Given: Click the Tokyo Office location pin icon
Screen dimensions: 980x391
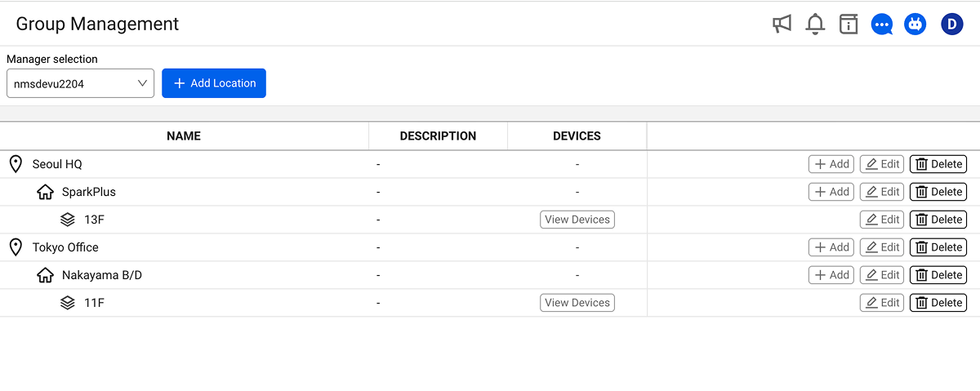Looking at the screenshot, I should [16, 247].
